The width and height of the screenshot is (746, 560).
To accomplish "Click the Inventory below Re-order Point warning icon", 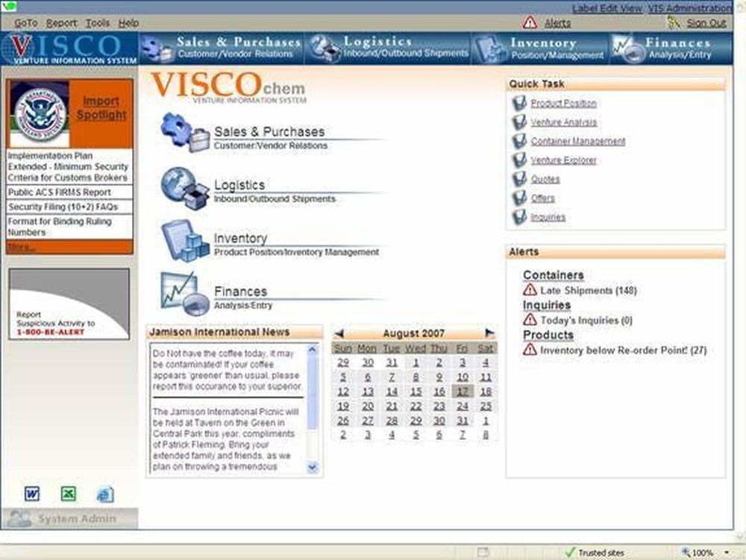I will point(530,350).
